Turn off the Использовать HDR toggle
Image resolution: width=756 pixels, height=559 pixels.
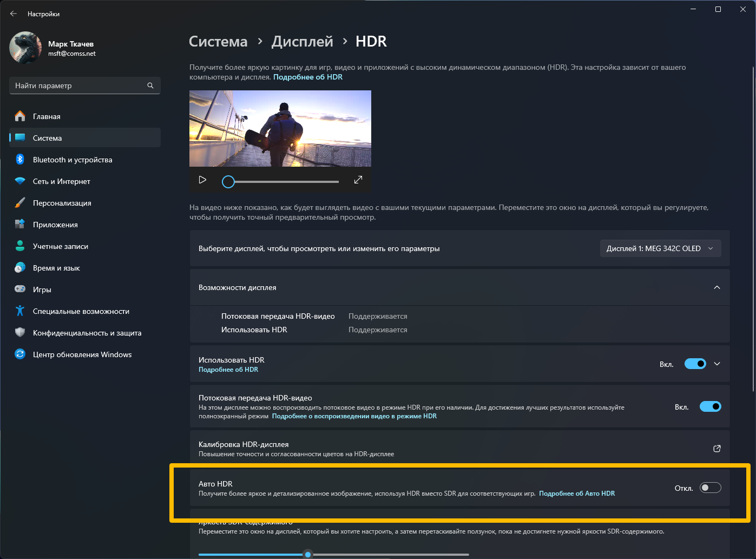pyautogui.click(x=695, y=364)
